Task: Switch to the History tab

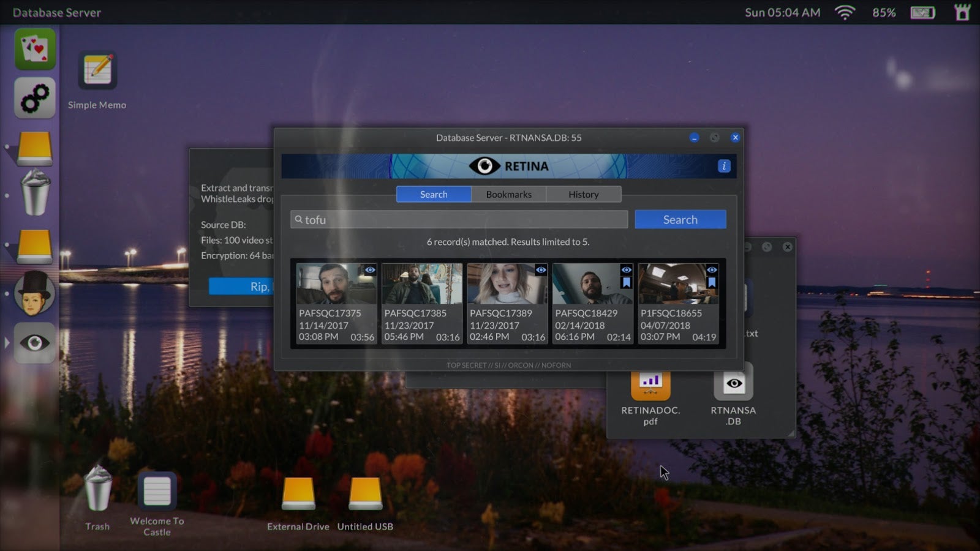Action: pyautogui.click(x=583, y=194)
